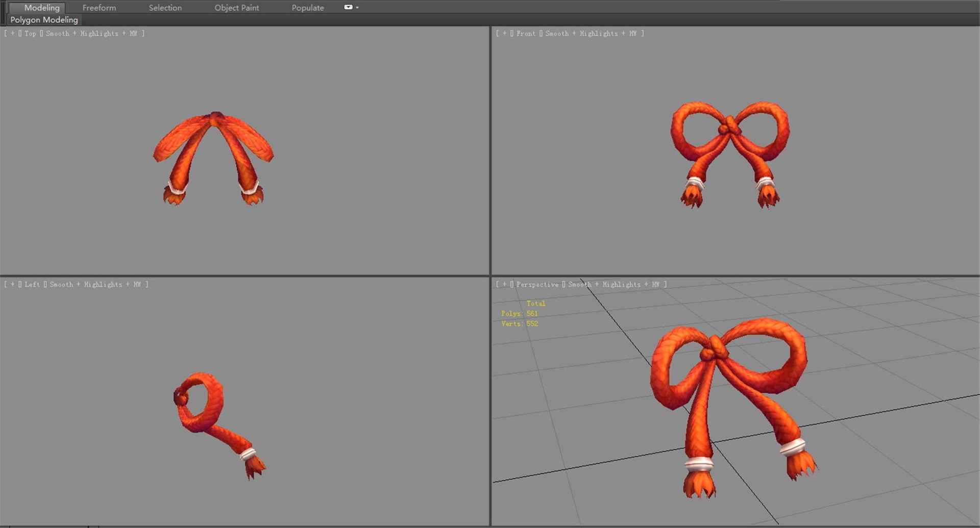The height and width of the screenshot is (528, 980).
Task: Open the Left viewport plus menu
Action: [x=13, y=284]
